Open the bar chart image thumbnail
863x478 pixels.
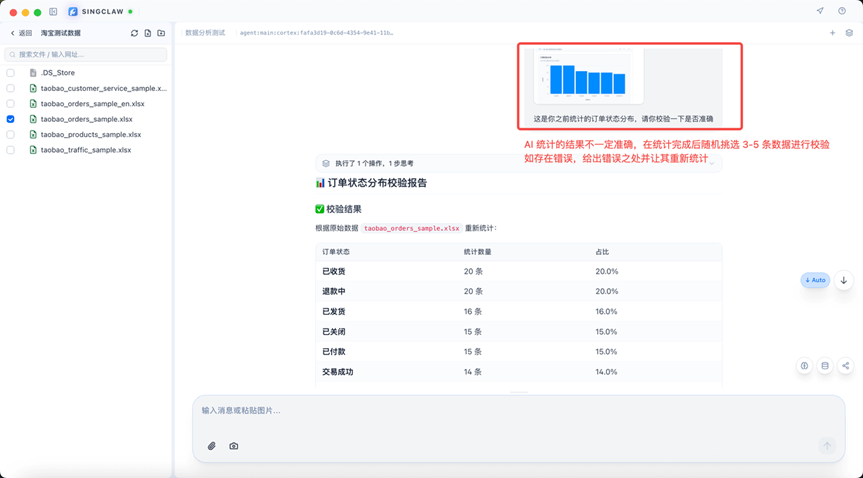click(588, 75)
